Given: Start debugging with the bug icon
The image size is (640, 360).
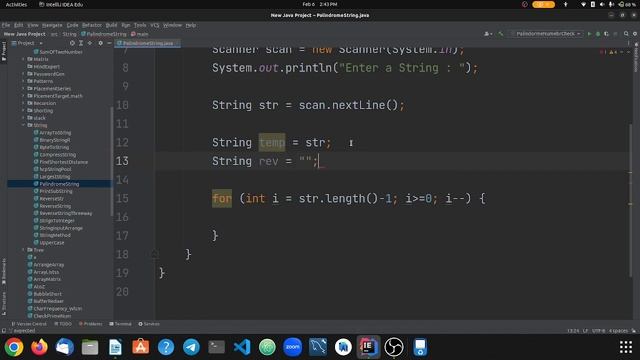Looking at the screenshot, I should 598,34.
